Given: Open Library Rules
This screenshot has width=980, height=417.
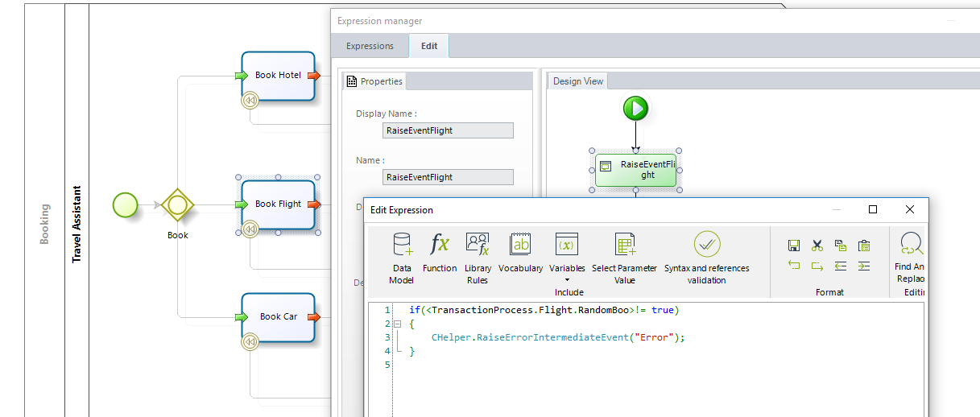Looking at the screenshot, I should click(x=478, y=257).
